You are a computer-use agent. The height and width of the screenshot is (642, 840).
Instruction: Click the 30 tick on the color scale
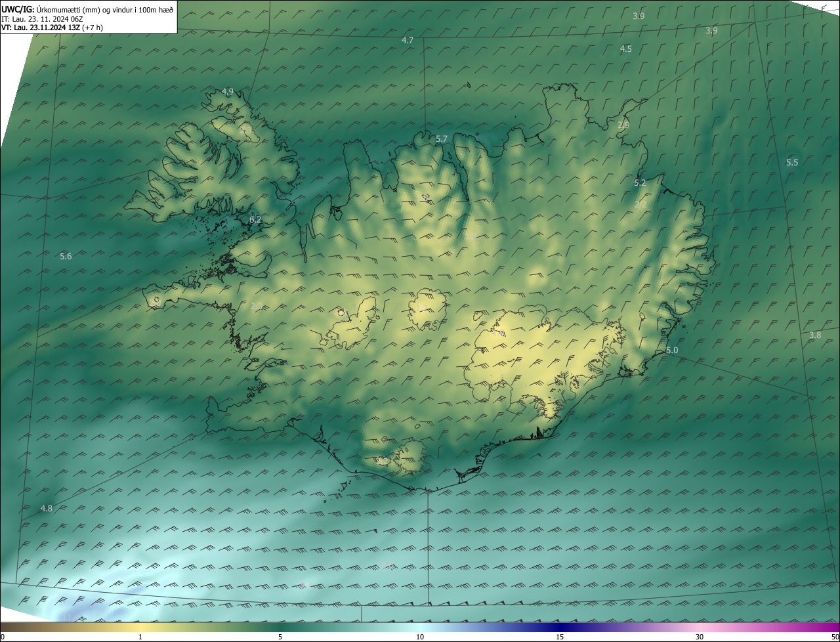700,637
